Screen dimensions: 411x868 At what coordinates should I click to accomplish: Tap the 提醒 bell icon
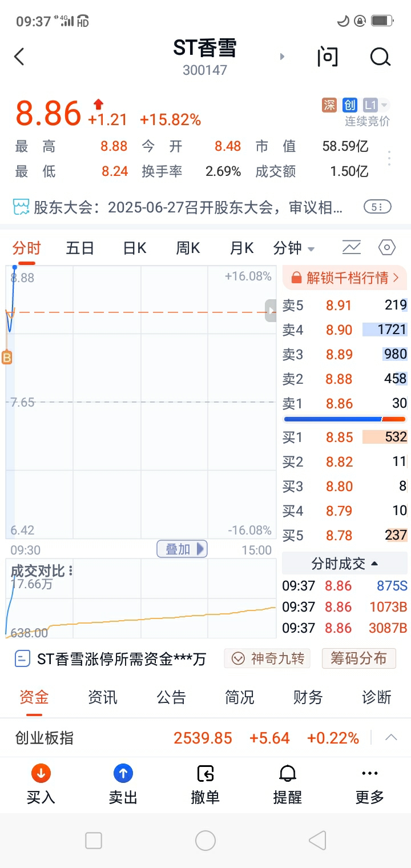pos(287,773)
